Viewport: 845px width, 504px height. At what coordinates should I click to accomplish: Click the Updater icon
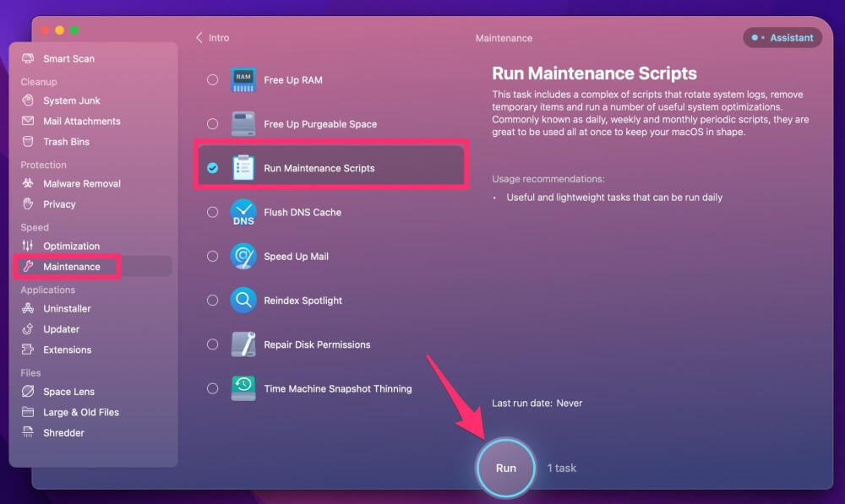point(28,328)
